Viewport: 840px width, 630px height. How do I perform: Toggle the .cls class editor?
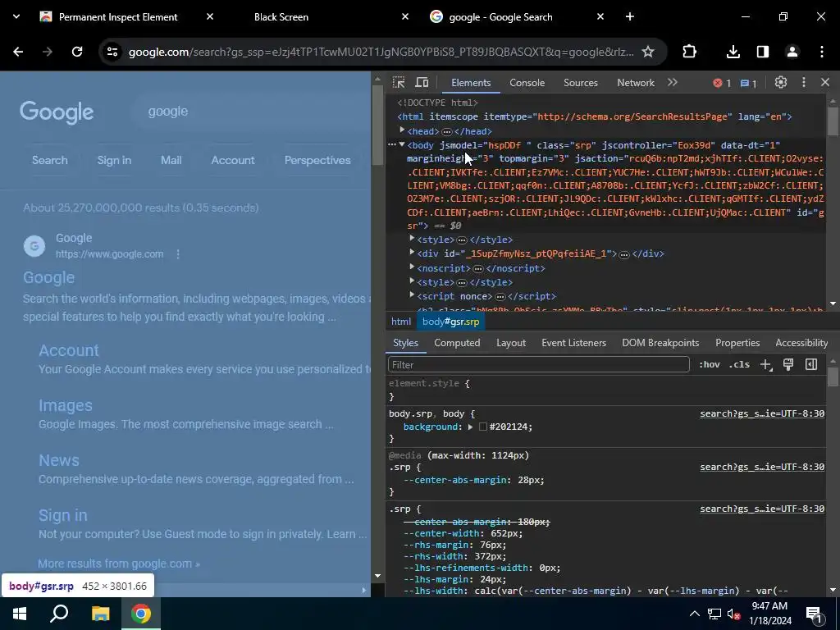pos(739,364)
